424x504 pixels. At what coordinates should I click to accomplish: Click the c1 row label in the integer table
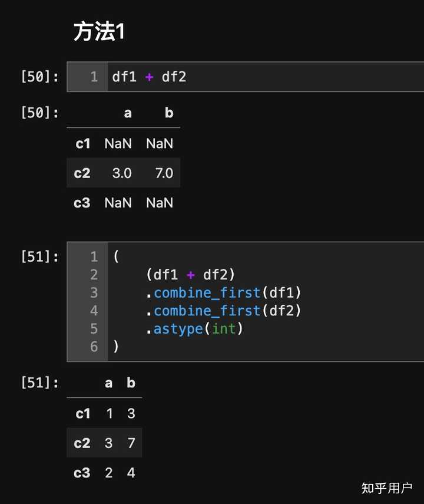83,414
